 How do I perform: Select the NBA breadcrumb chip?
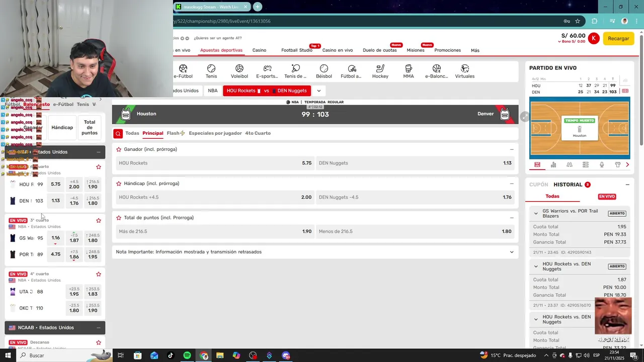[213, 90]
